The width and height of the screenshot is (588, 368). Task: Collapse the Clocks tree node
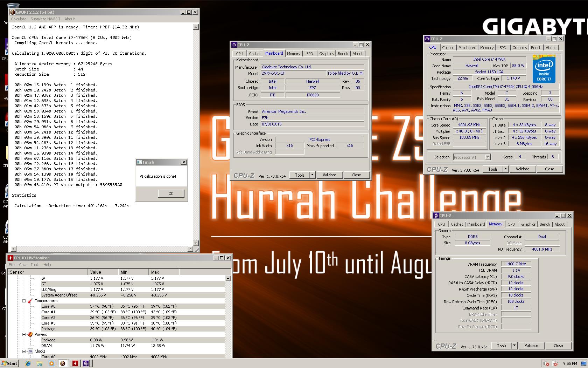(24, 351)
